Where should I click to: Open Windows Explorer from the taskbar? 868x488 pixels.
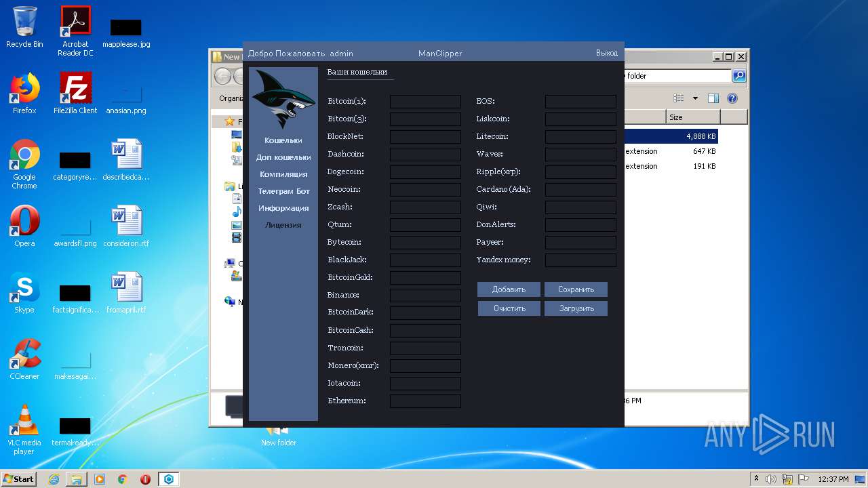[x=77, y=479]
